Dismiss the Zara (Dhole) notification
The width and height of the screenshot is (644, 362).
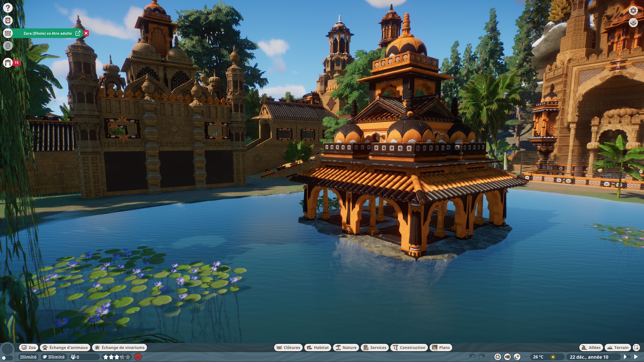click(86, 33)
